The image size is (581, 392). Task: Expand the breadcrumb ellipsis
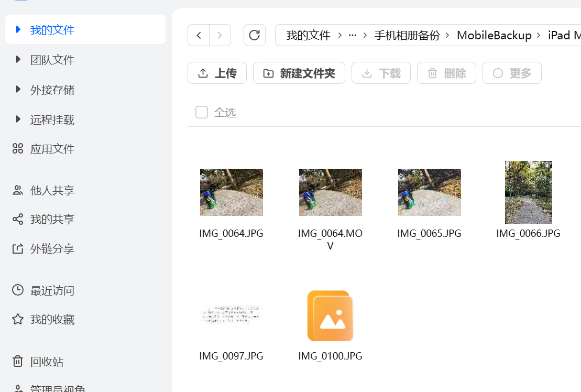353,35
